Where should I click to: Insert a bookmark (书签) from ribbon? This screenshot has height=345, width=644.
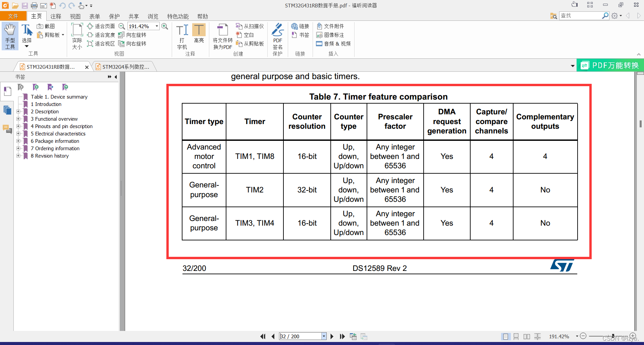(x=300, y=35)
